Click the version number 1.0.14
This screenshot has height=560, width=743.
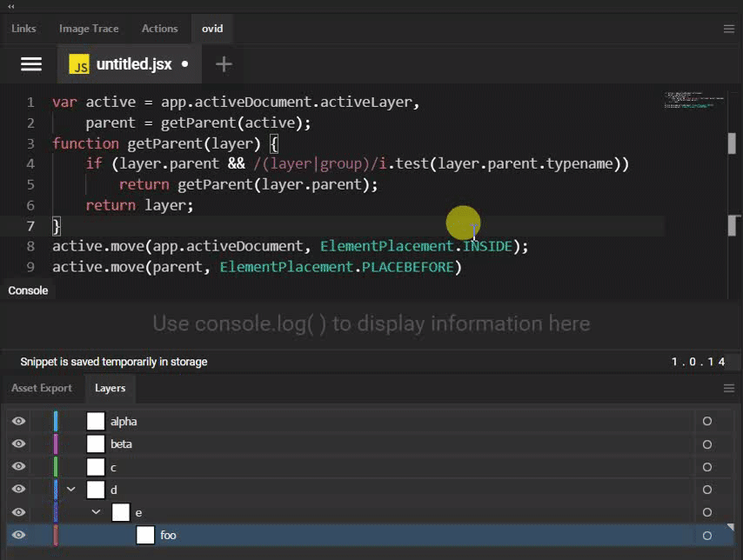click(x=698, y=362)
